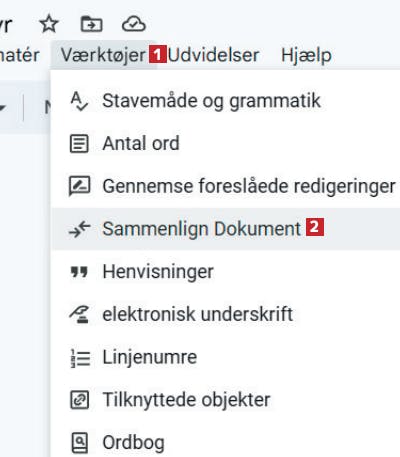Viewport: 400px width, 457px height.
Task: Click the spell check icon beside Stavemåde
Action: [79, 101]
